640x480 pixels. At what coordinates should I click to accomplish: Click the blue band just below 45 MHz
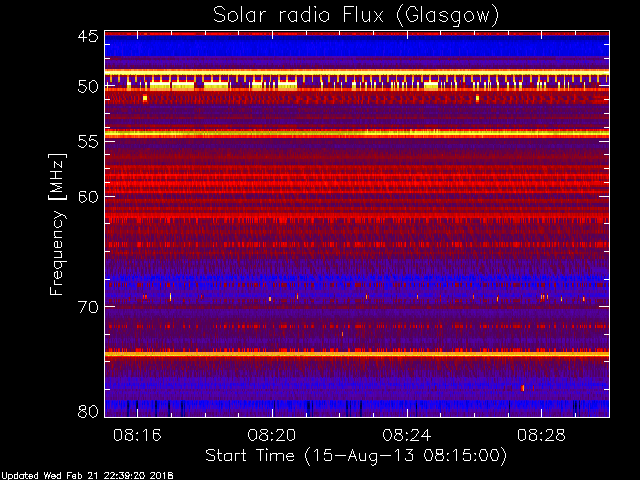coord(357,47)
